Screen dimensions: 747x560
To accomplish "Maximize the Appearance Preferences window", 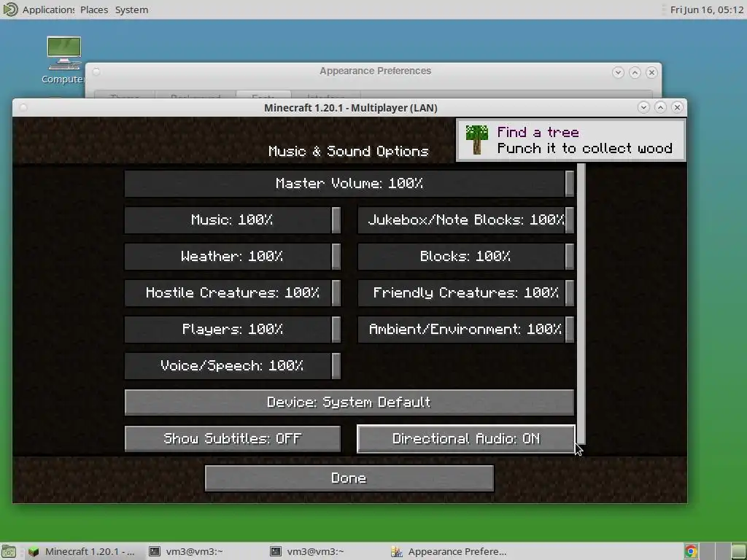I will pos(635,72).
